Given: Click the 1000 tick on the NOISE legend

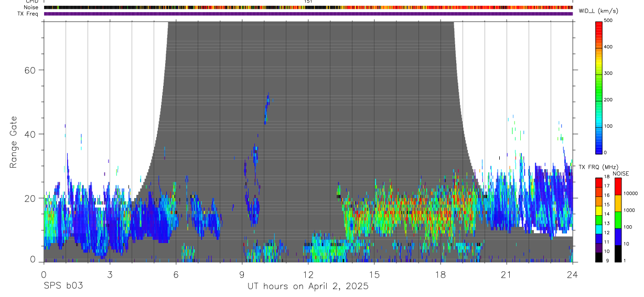Looking at the screenshot, I should (x=628, y=210).
